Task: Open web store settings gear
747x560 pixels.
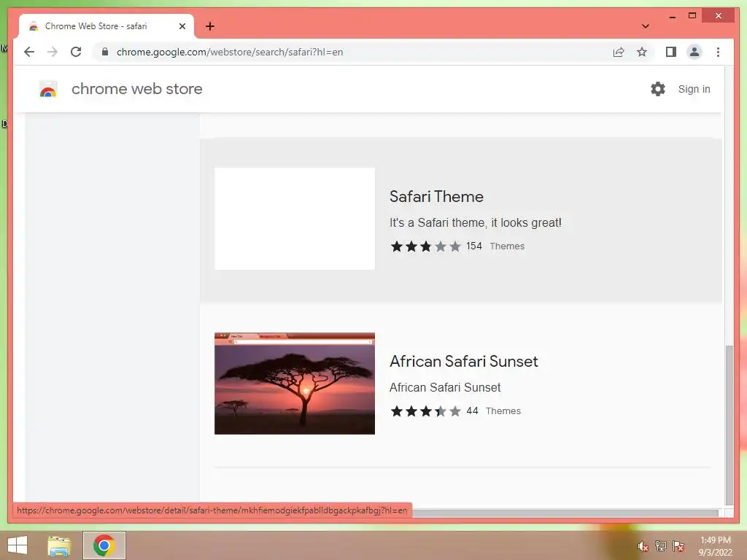Action: point(658,89)
